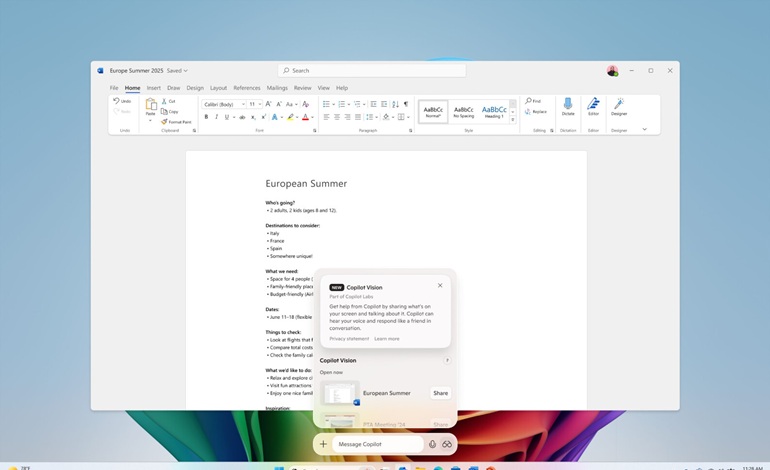Click the Undo button in the ribbon
770x470 pixels.
pos(122,101)
